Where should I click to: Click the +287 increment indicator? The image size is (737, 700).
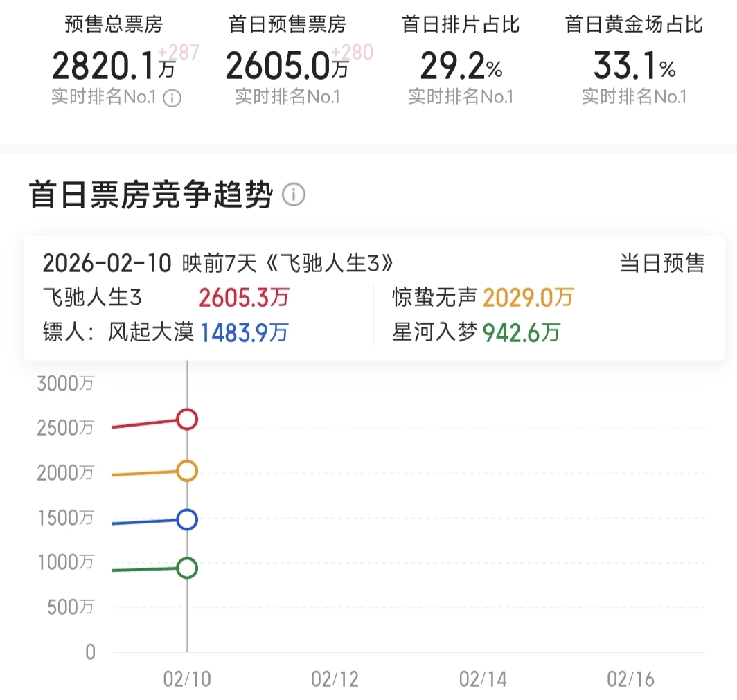pos(179,52)
